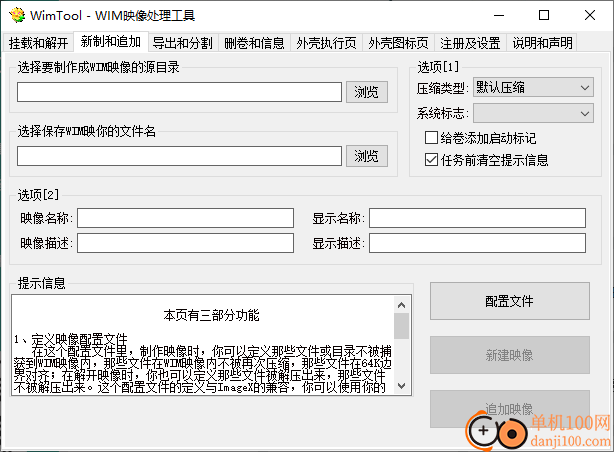This screenshot has height=452, width=614.
Task: Click the source directory path input field
Action: click(179, 92)
